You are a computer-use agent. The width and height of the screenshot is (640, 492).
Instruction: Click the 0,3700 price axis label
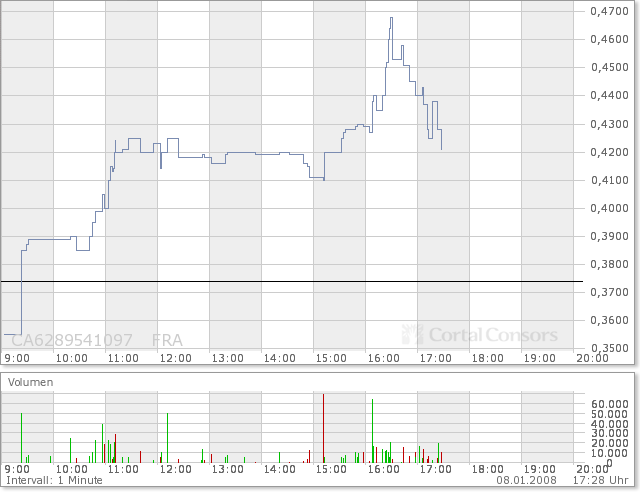(609, 292)
